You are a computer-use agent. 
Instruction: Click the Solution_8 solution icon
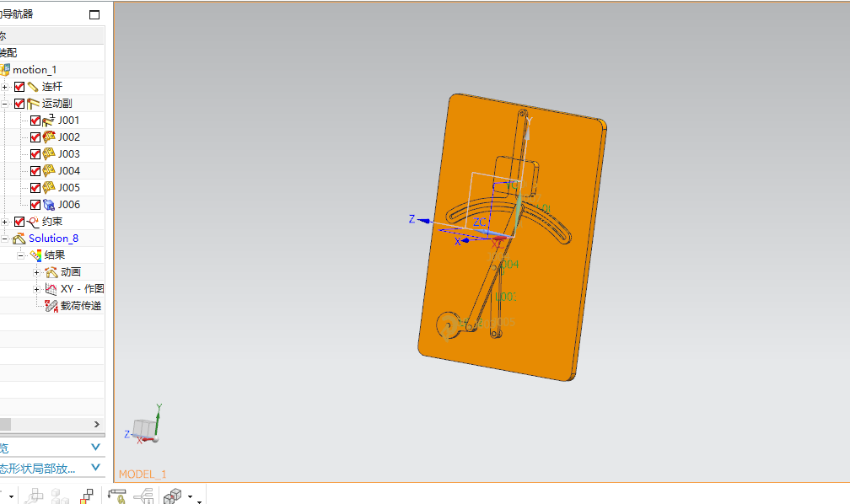19,239
